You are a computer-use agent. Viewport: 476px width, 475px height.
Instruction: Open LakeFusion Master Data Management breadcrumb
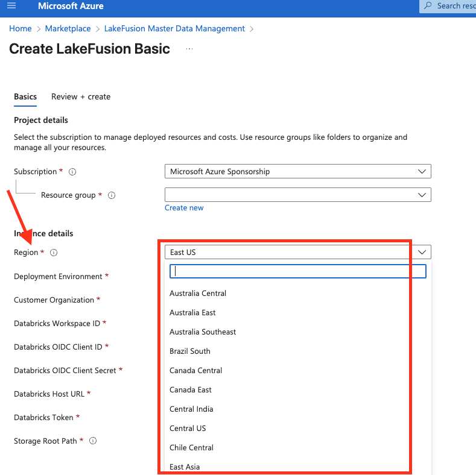click(x=174, y=28)
